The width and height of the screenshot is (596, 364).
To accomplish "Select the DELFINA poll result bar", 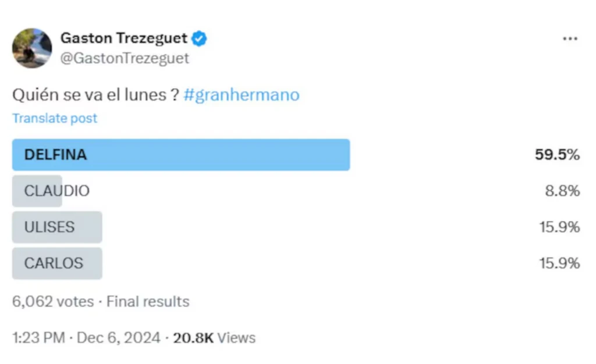I will (180, 155).
